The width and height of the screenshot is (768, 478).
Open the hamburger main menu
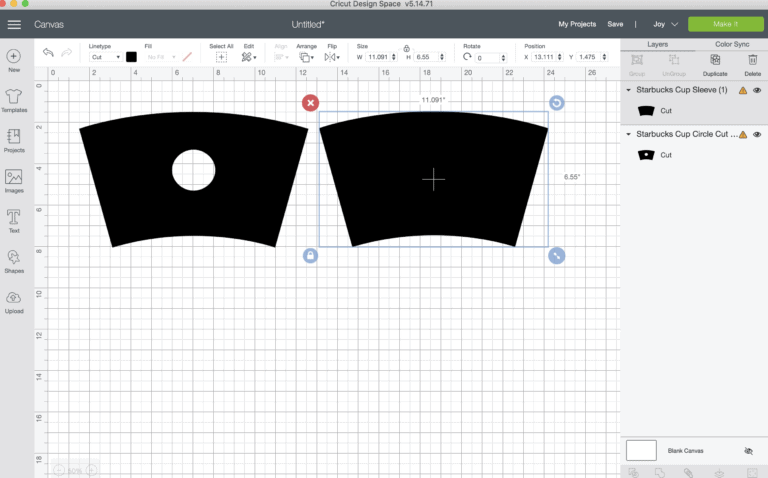[14, 23]
